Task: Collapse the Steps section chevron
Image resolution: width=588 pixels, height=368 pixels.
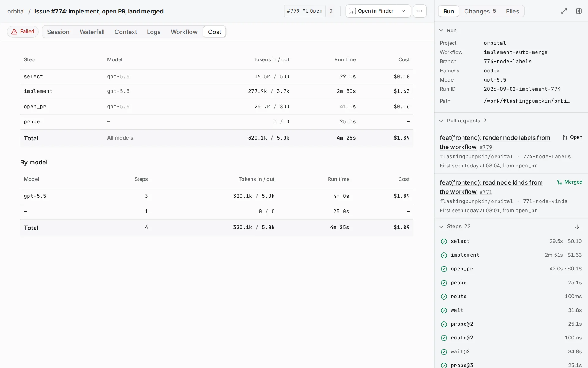Action: 441,227
